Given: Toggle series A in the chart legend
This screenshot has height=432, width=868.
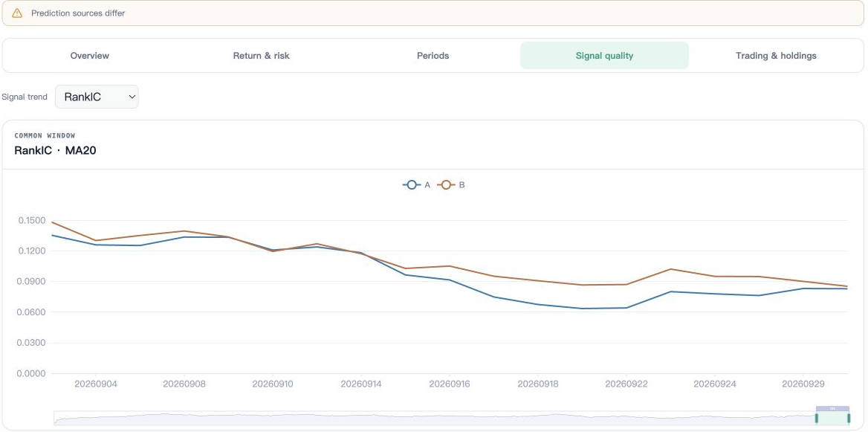Looking at the screenshot, I should coord(416,185).
